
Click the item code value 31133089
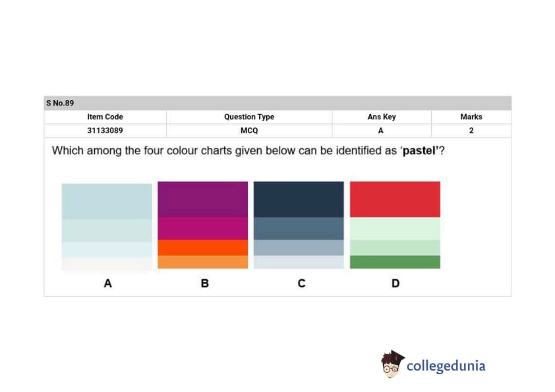105,130
